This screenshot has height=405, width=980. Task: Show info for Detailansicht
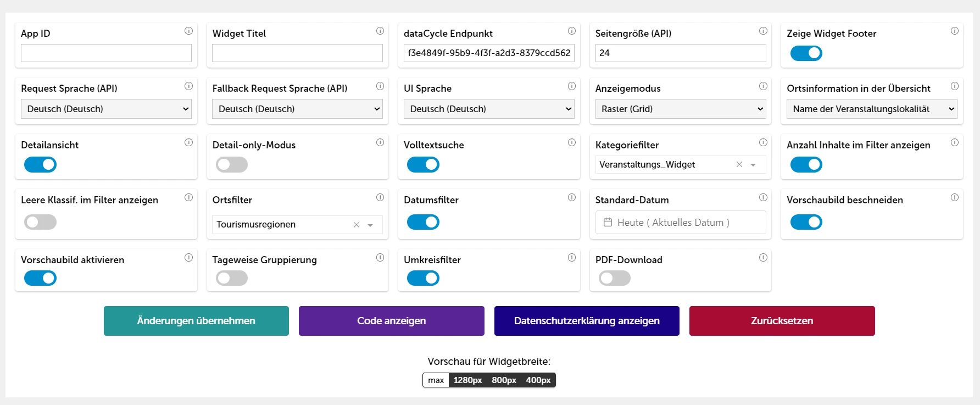(x=188, y=142)
